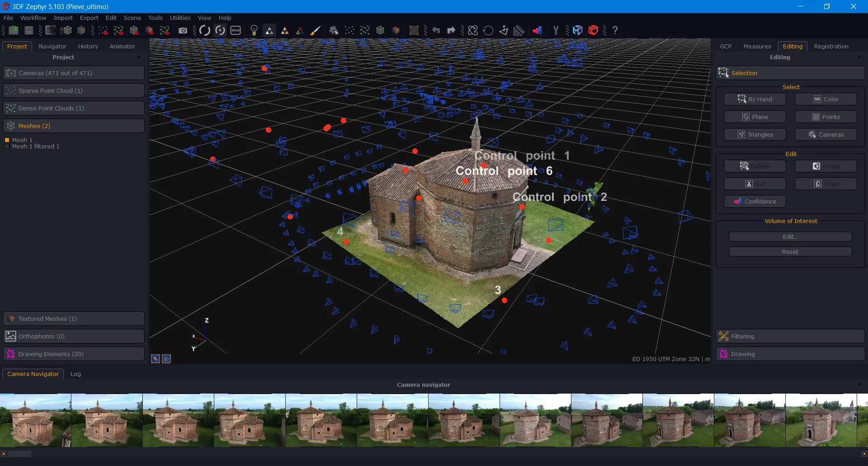The image size is (868, 466).
Task: Toggle the Mesh 1 checkbox
Action: click(7, 140)
